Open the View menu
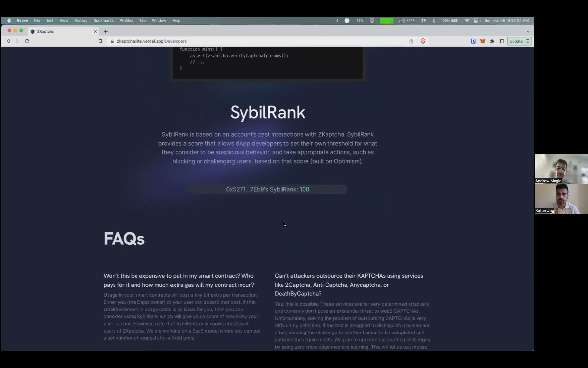 64,20
